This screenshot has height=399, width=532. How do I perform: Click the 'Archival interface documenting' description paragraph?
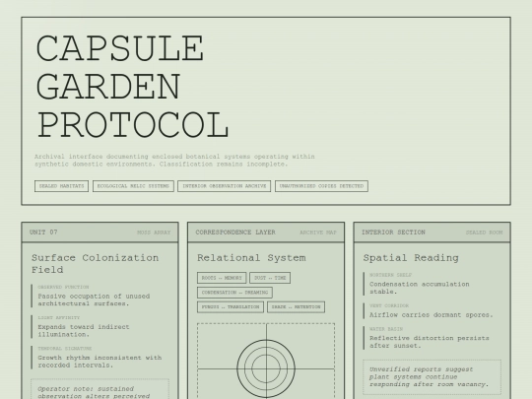click(x=174, y=161)
